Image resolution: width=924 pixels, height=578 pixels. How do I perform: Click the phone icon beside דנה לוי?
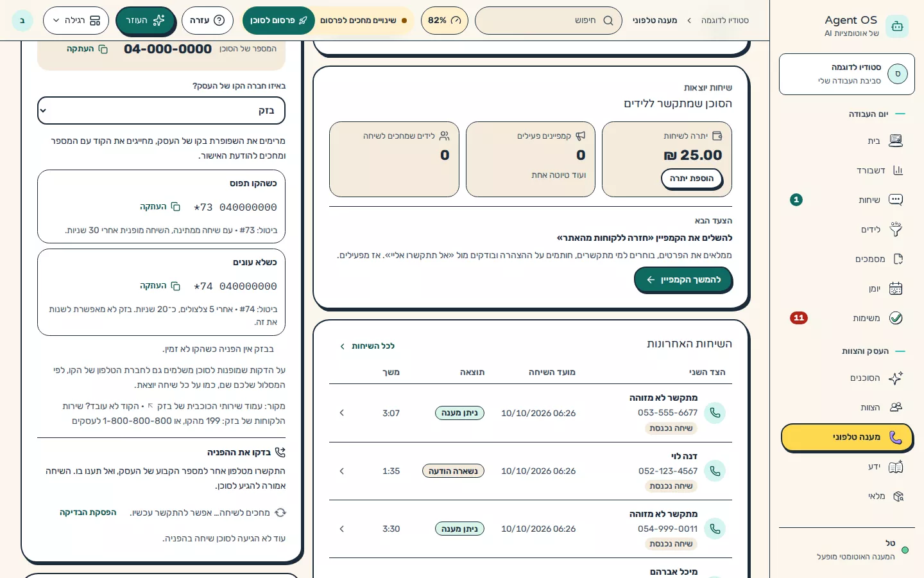(x=715, y=471)
